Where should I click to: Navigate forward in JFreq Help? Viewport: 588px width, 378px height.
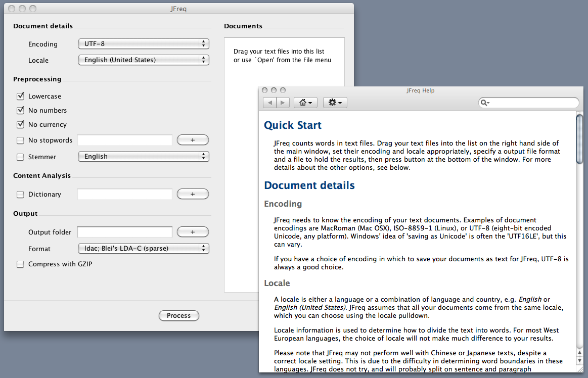pos(283,102)
